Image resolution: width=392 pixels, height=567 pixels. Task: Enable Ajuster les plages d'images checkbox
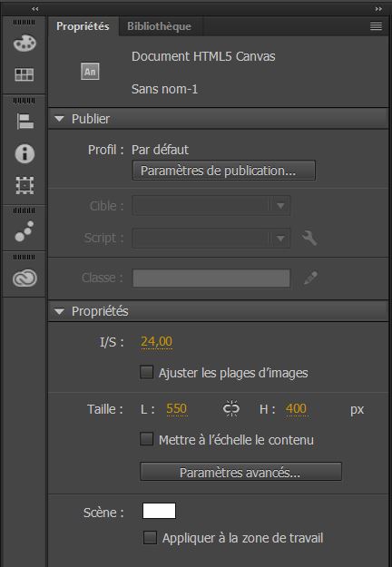click(x=146, y=373)
